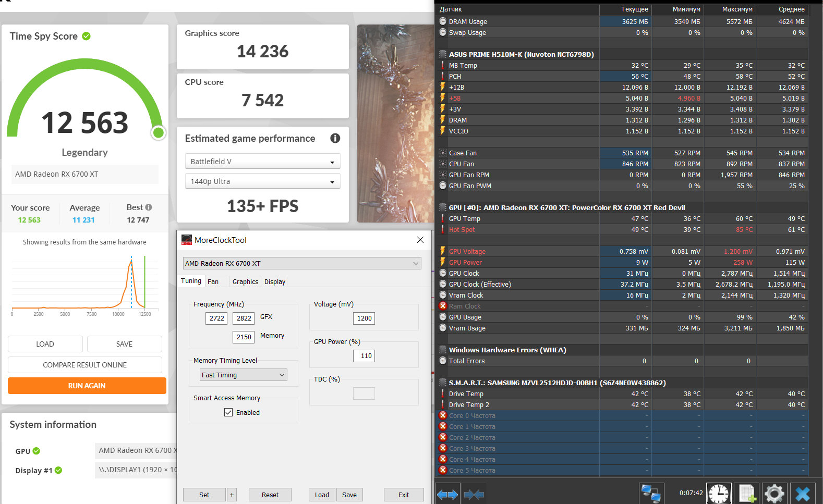Click the blue outward arrows icon in the sensor toolbar
Image resolution: width=823 pixels, height=504 pixels.
tap(447, 494)
